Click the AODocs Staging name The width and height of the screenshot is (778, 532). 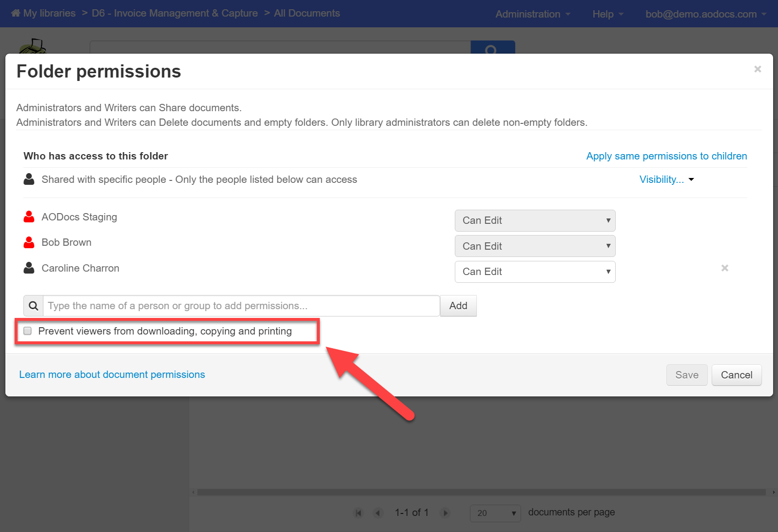tap(79, 217)
